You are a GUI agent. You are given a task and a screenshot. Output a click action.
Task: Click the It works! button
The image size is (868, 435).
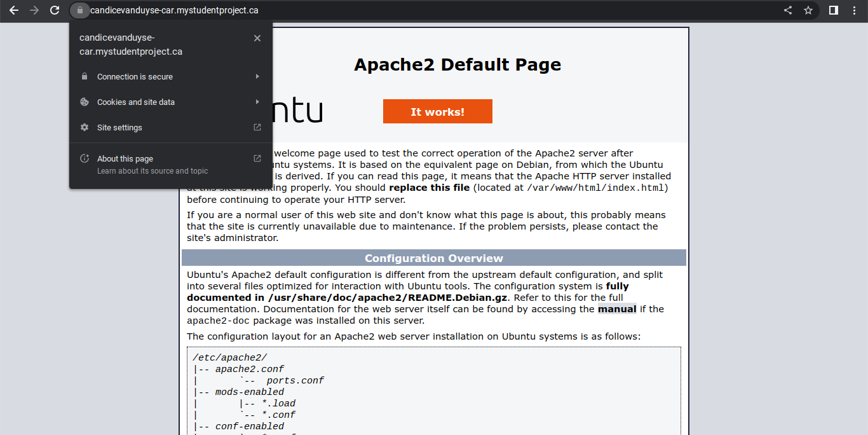[x=437, y=111]
